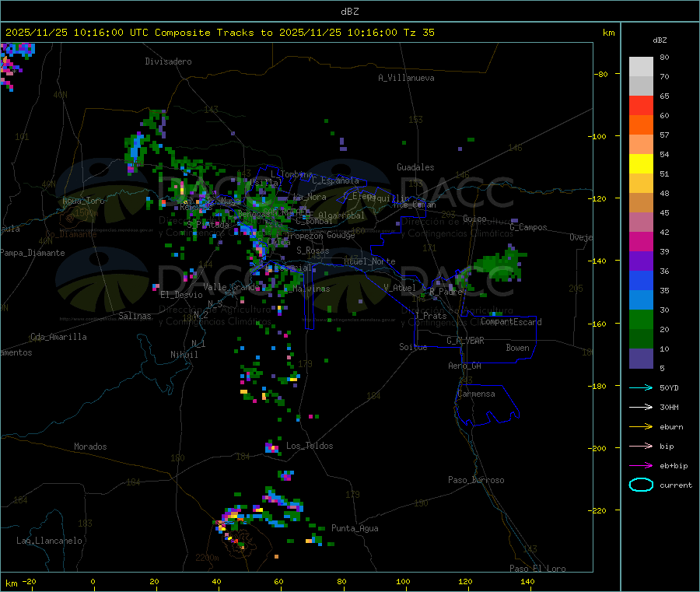The image size is (700, 592).
Task: Click the 'Agua_Toro' map label
Action: [83, 201]
